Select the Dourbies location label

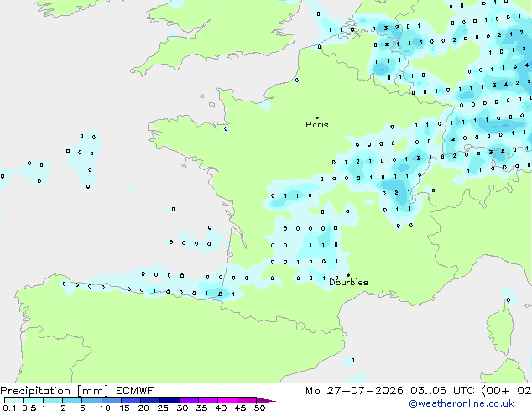pyautogui.click(x=348, y=282)
